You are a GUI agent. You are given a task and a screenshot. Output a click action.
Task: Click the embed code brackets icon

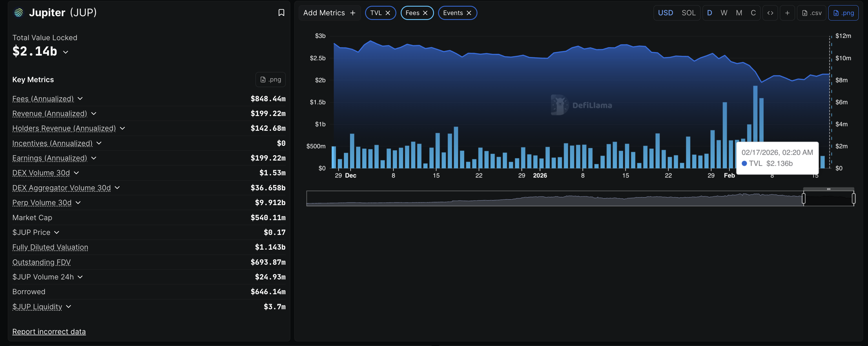pos(770,13)
